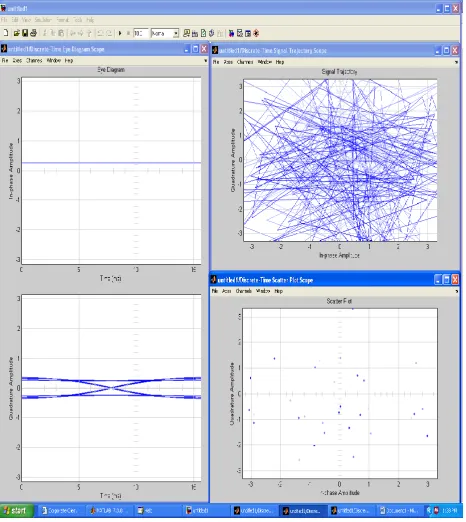Print the model via printer icon
The width and height of the screenshot is (466, 522).
pyautogui.click(x=33, y=33)
